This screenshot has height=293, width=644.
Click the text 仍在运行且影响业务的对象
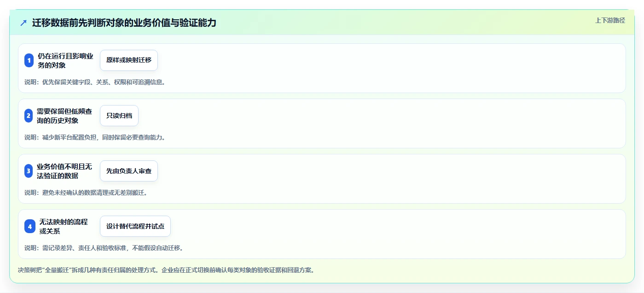tap(65, 60)
